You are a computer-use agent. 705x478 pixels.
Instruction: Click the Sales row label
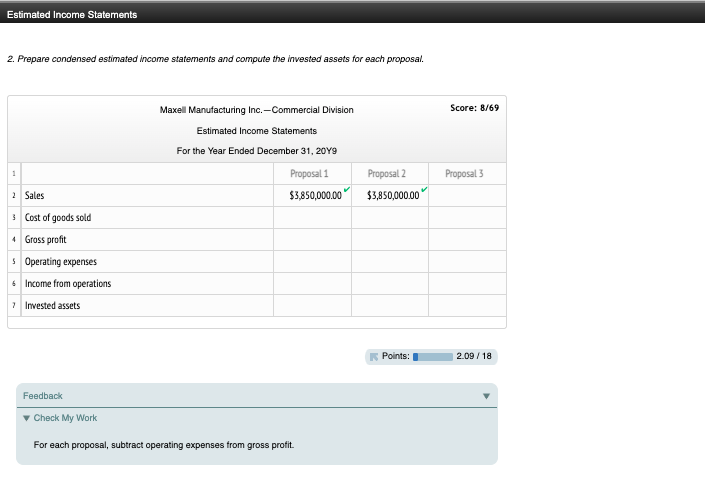[x=35, y=196]
